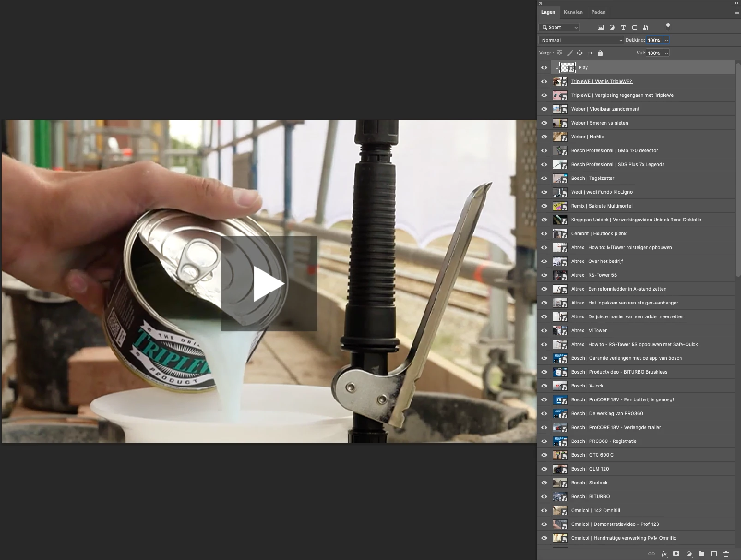
Task: Lock position move icon
Action: click(580, 53)
